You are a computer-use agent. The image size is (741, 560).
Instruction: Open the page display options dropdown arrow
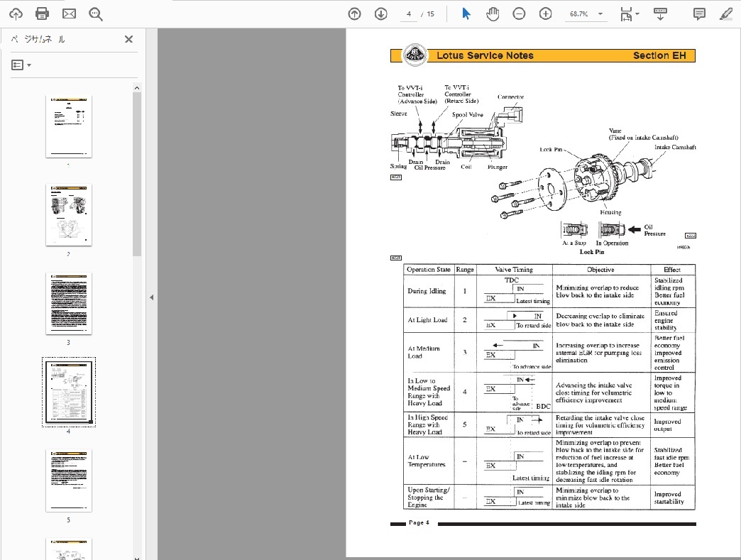pyautogui.click(x=637, y=14)
